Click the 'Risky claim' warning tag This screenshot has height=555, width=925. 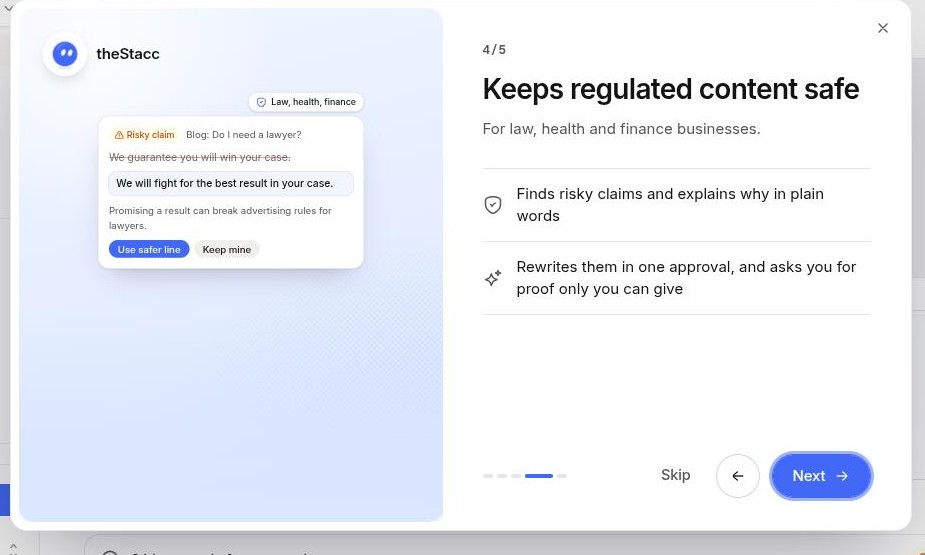pos(144,135)
